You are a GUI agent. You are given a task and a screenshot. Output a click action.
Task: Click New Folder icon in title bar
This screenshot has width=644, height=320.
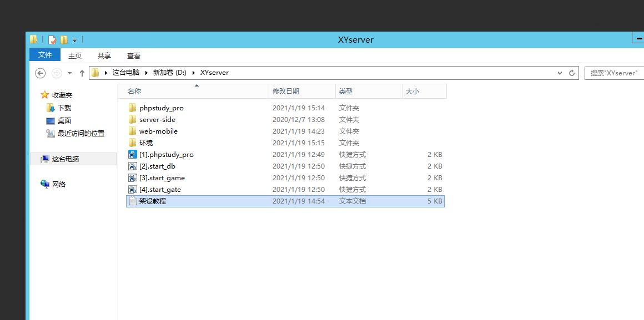click(64, 40)
